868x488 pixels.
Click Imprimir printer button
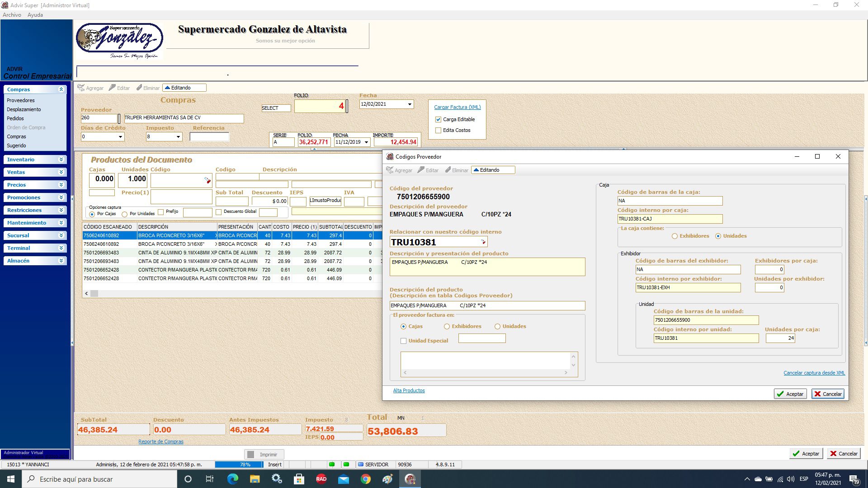[x=264, y=454]
